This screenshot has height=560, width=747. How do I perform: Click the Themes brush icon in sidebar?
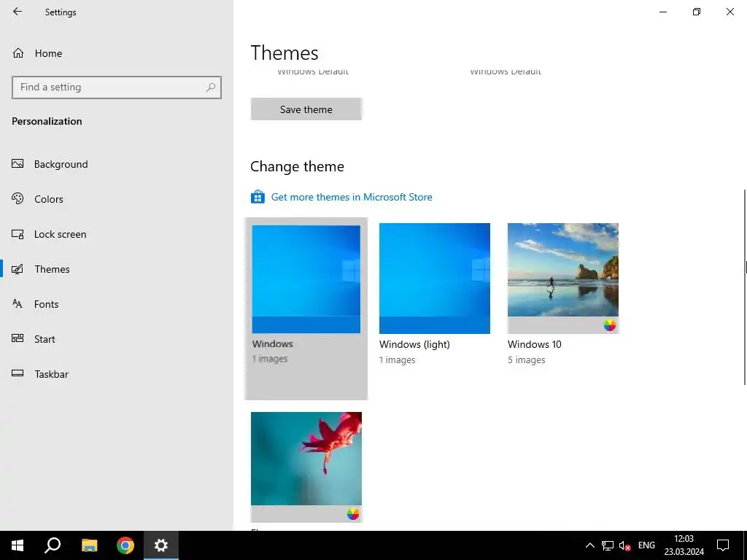18,269
